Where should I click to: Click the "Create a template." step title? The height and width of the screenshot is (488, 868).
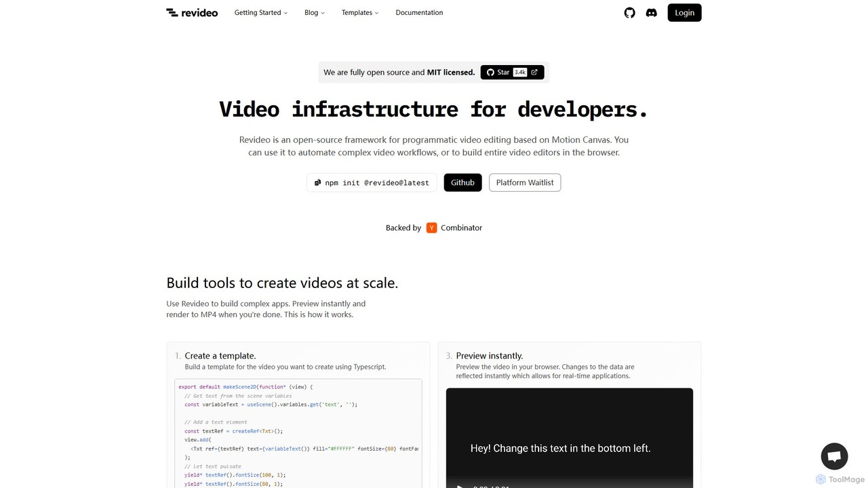click(220, 355)
